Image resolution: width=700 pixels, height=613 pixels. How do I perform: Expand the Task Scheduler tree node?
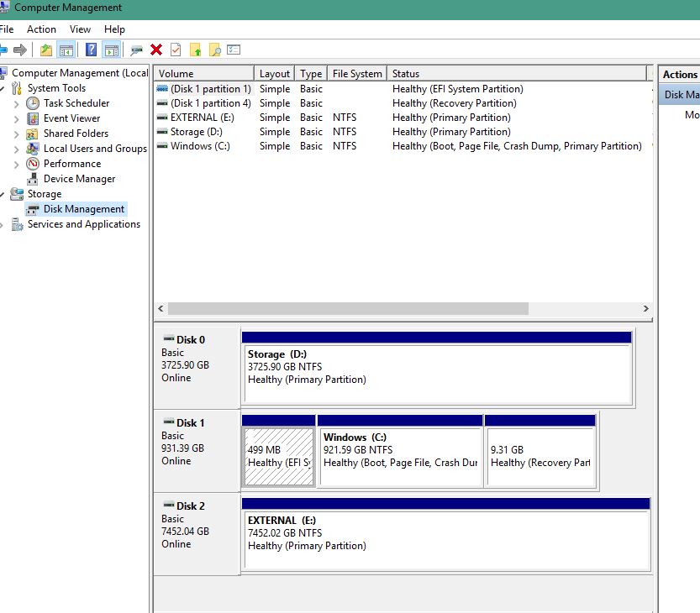pyautogui.click(x=17, y=104)
